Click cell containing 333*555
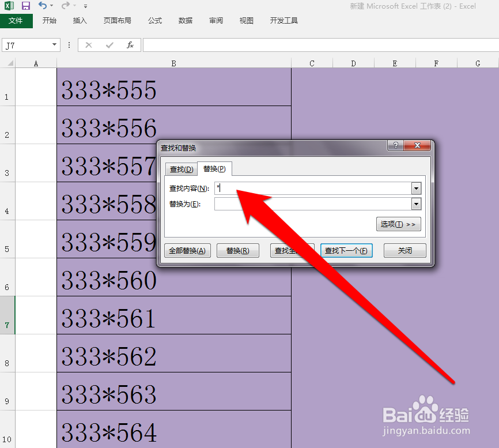 (174, 87)
